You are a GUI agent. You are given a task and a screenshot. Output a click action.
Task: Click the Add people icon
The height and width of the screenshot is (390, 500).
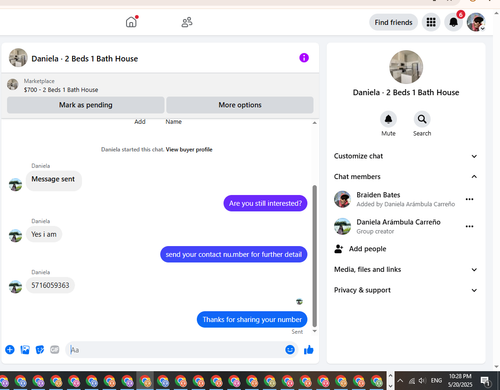[x=339, y=249]
